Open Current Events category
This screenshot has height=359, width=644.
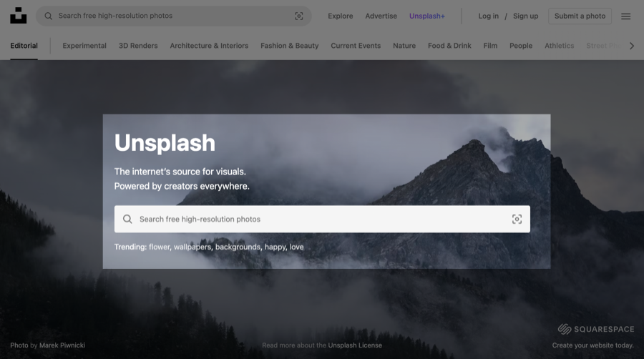[356, 46]
